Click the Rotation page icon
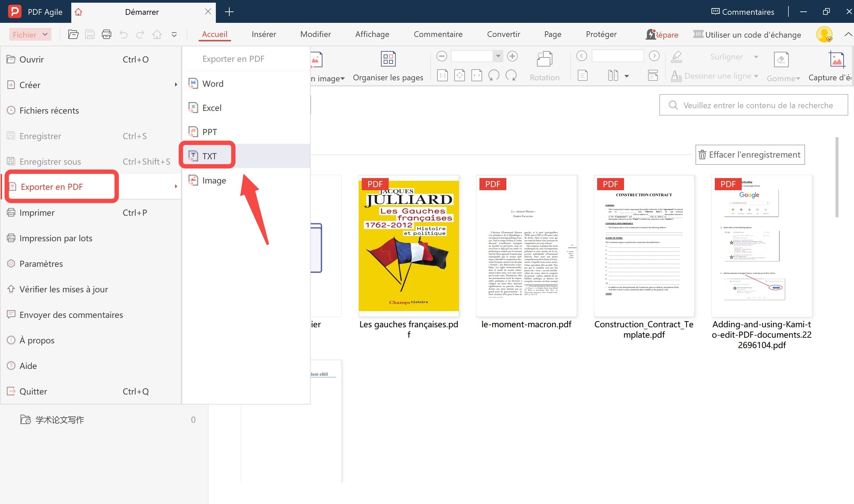The height and width of the screenshot is (504, 854). pyautogui.click(x=544, y=59)
